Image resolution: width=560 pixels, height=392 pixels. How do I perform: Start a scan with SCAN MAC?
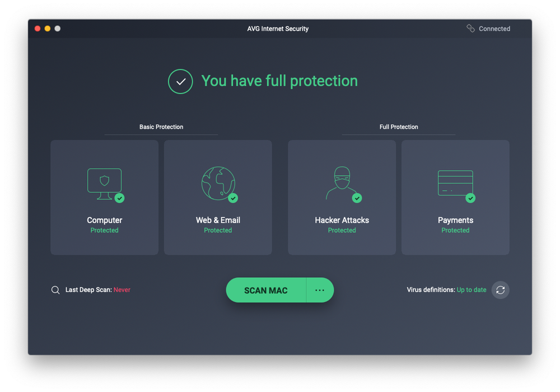coord(266,290)
